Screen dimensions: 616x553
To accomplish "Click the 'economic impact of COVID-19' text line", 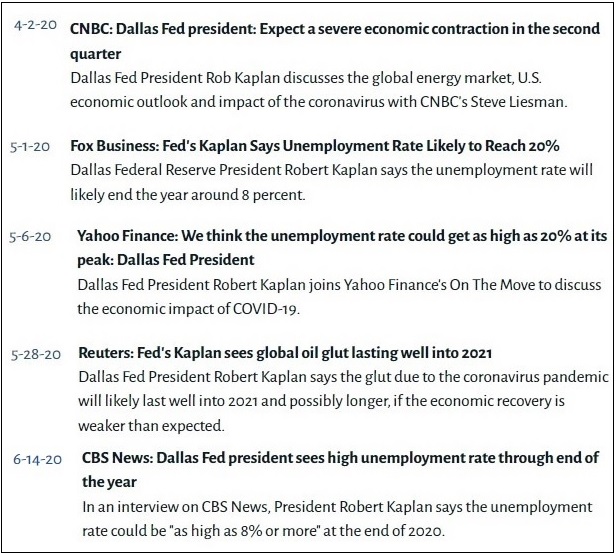I will 188,309.
